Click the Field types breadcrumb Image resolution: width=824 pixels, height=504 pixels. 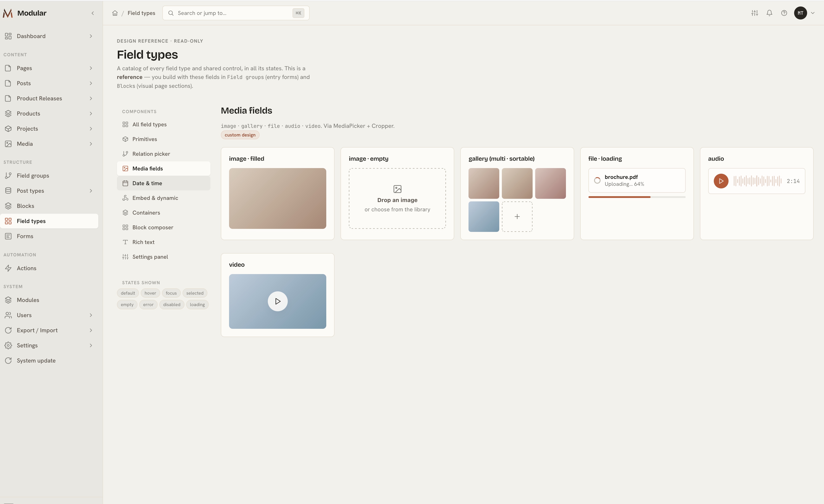(x=141, y=13)
